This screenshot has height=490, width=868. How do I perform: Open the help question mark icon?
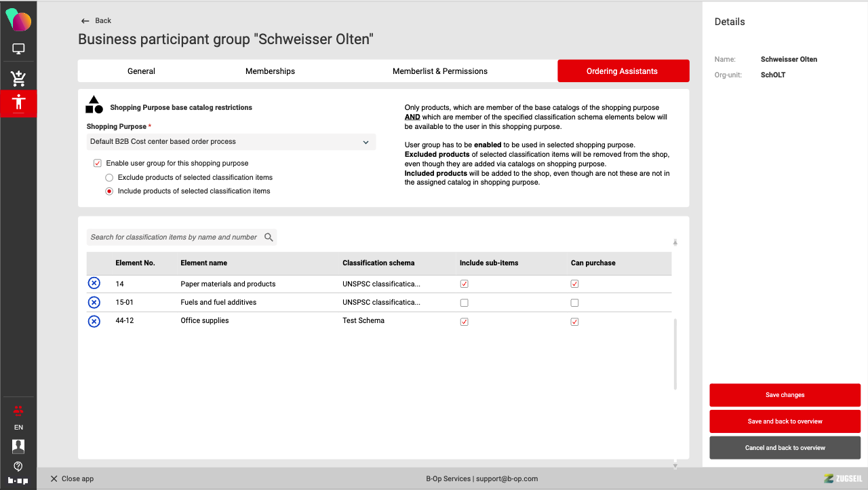[x=18, y=466]
